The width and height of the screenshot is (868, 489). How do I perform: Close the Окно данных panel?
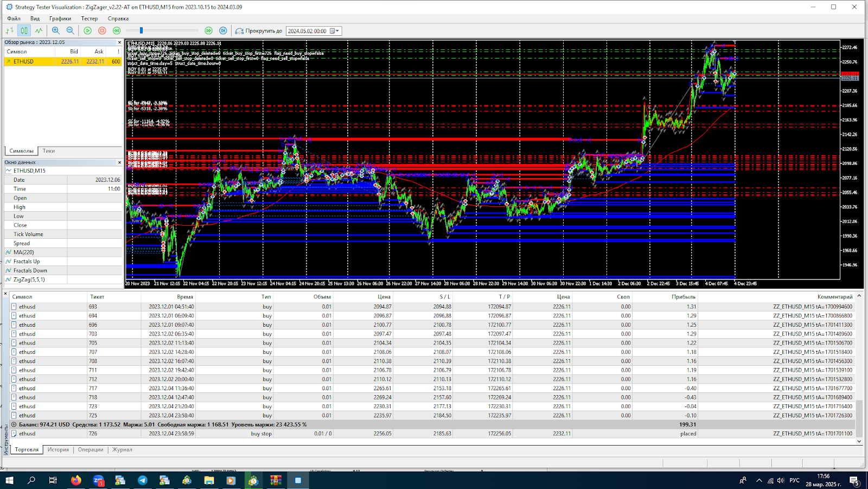(x=119, y=162)
